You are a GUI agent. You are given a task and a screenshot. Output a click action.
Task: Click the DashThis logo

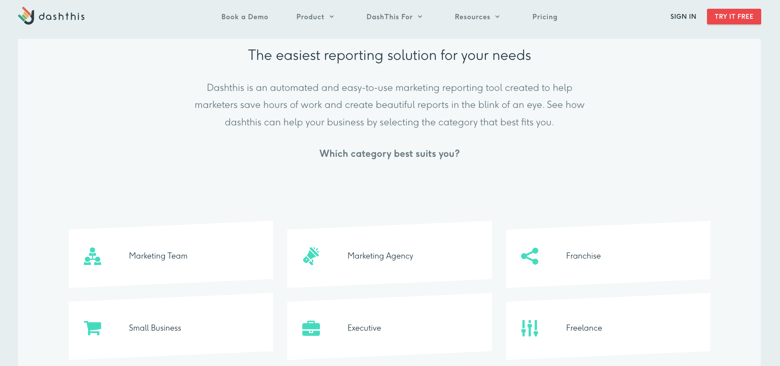point(51,16)
